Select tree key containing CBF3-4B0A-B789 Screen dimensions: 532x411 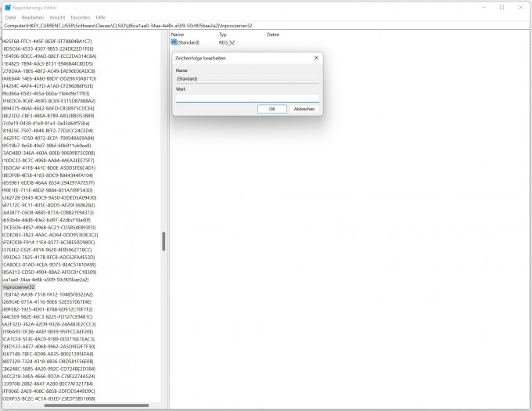tap(49, 116)
